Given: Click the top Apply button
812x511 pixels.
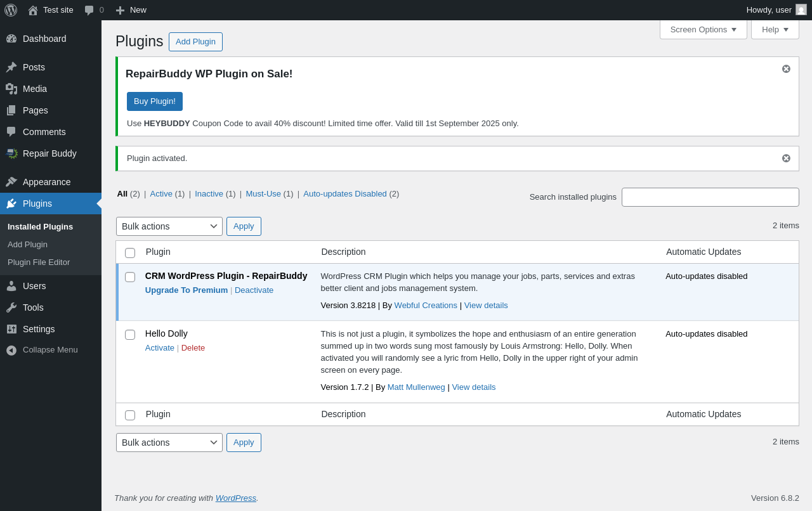Looking at the screenshot, I should 244,226.
